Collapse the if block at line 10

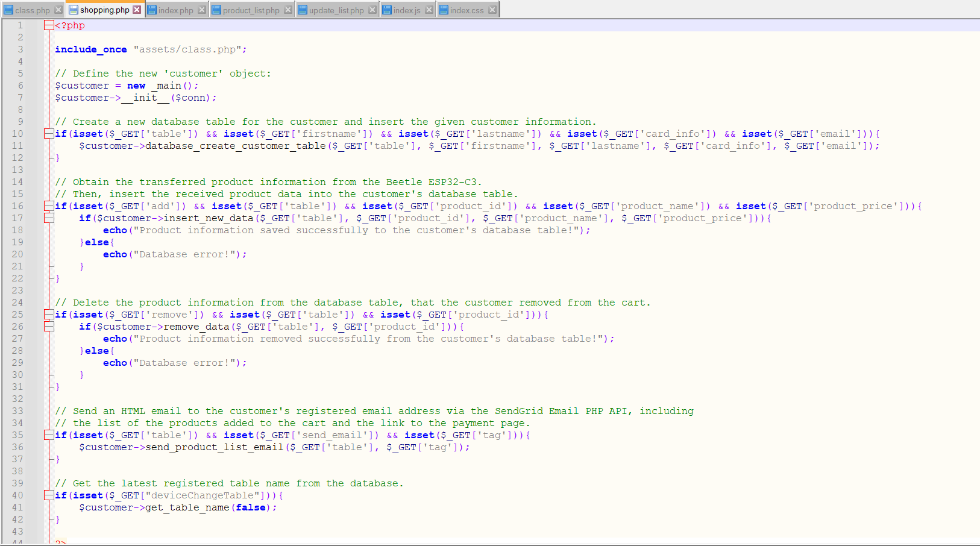(49, 133)
